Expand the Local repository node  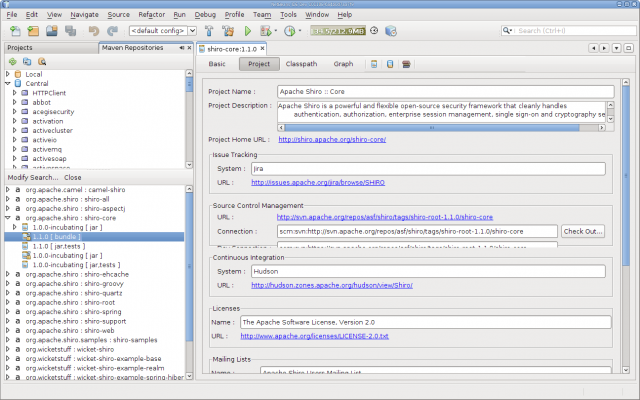click(x=9, y=74)
